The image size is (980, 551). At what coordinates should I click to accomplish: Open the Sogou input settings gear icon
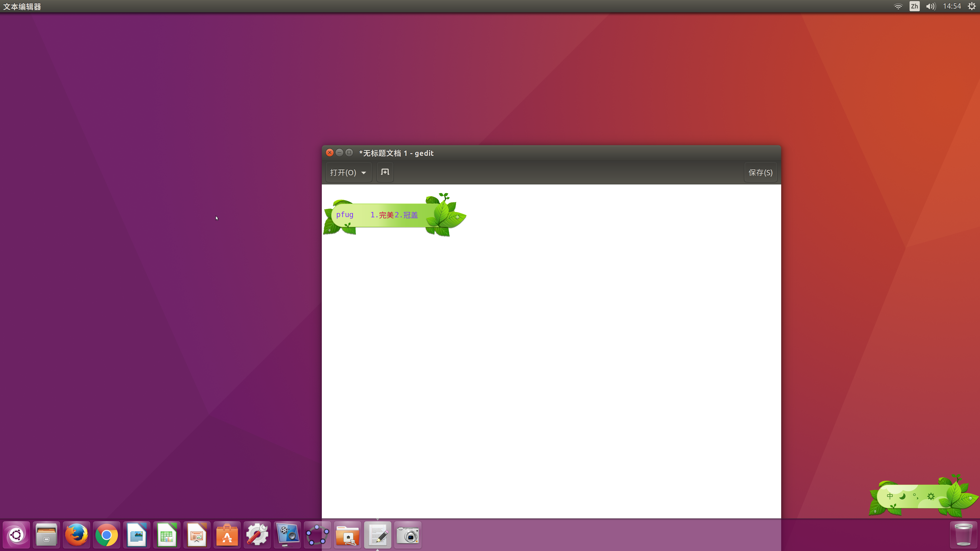(931, 496)
